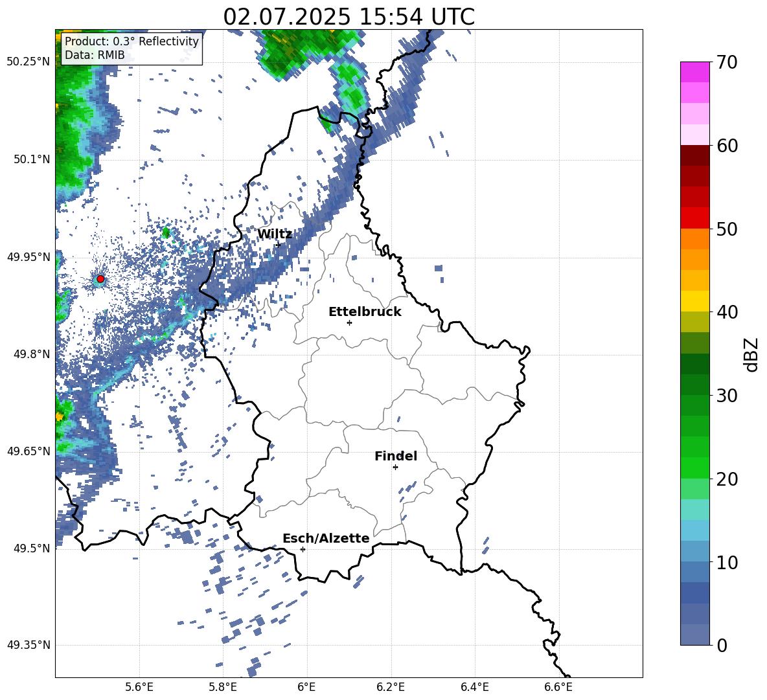Image resolution: width=767 pixels, height=700 pixels.
Task: Click the red radar location dot
Action: click(100, 279)
